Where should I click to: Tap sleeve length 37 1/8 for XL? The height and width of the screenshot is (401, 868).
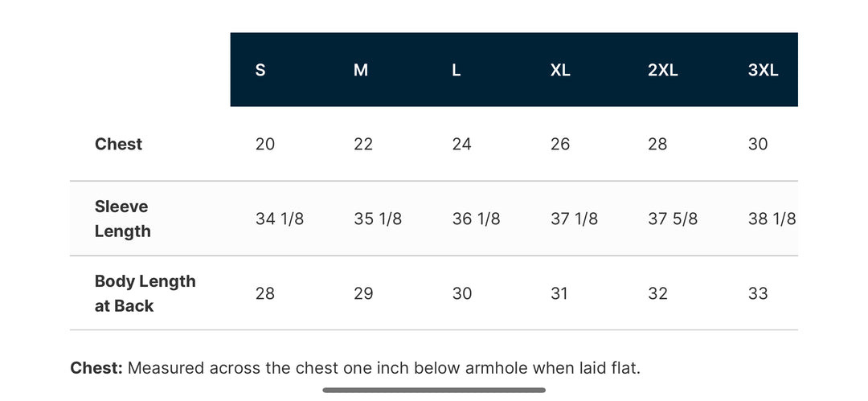pos(574,219)
